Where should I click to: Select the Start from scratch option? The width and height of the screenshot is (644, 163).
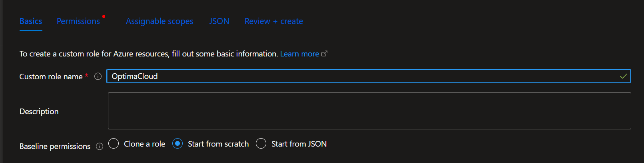pos(177,143)
